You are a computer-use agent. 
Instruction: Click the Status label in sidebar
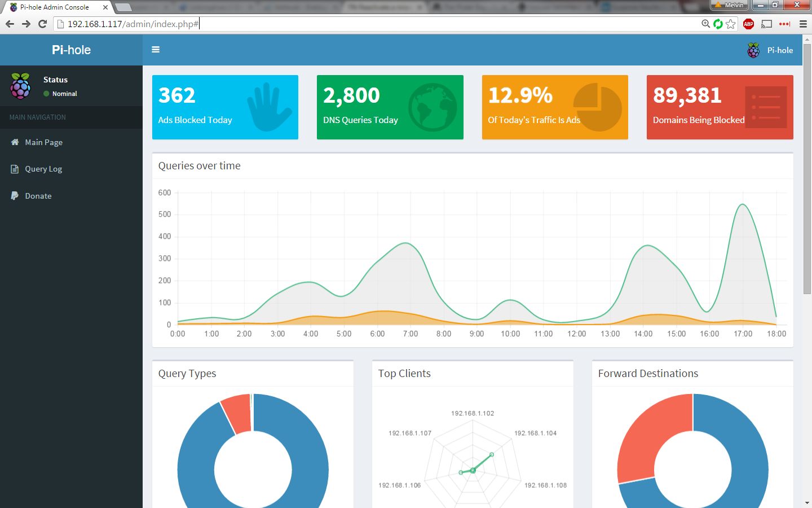click(55, 80)
